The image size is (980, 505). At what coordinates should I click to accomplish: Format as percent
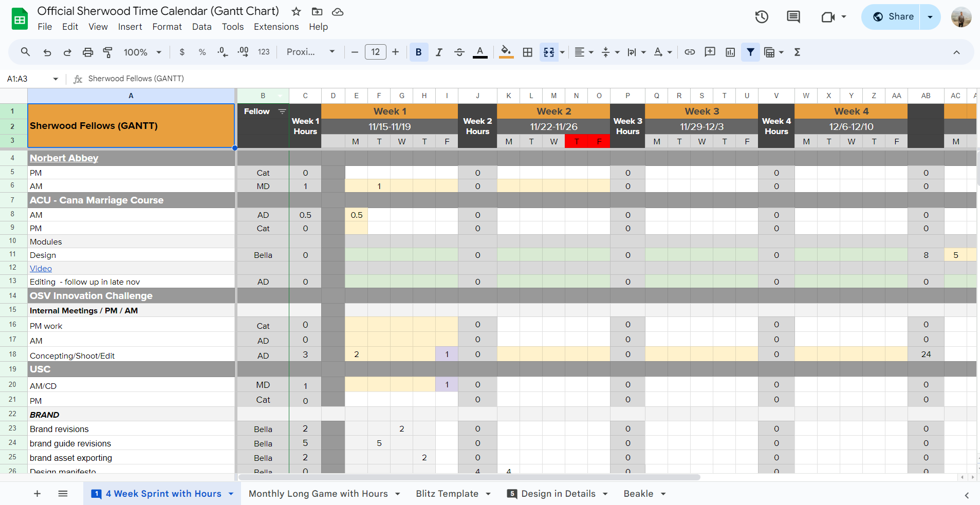[202, 52]
